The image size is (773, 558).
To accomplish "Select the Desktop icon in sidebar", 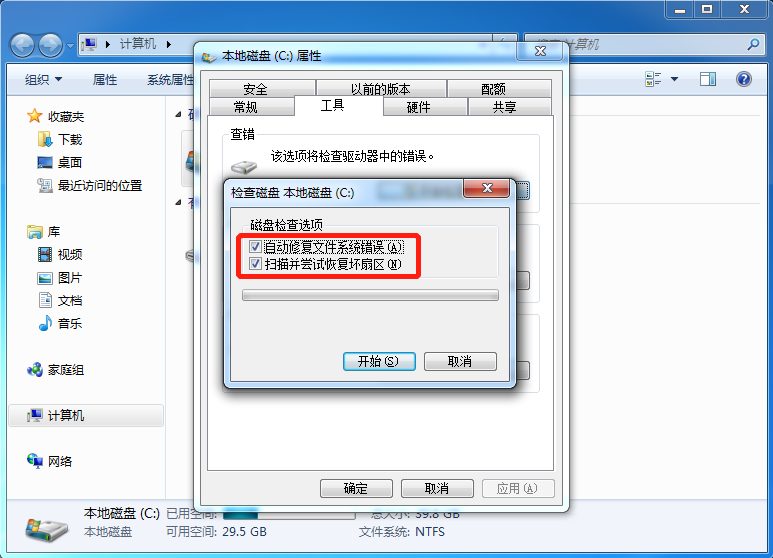I will tap(44, 162).
